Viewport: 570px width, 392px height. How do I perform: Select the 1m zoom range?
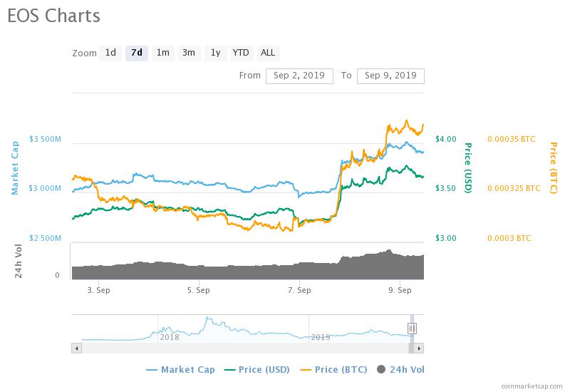pos(163,53)
